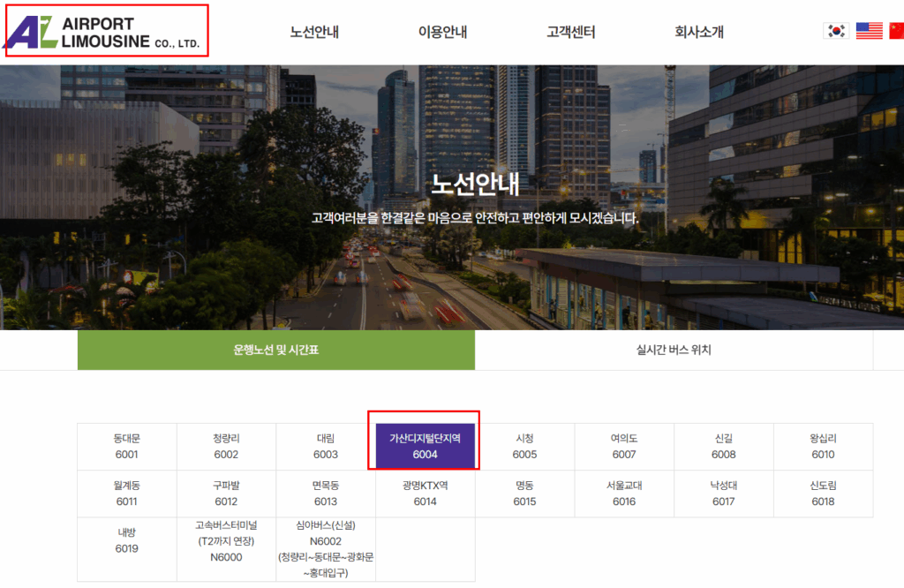
Task: Select route 대림 6003
Action: click(326, 447)
